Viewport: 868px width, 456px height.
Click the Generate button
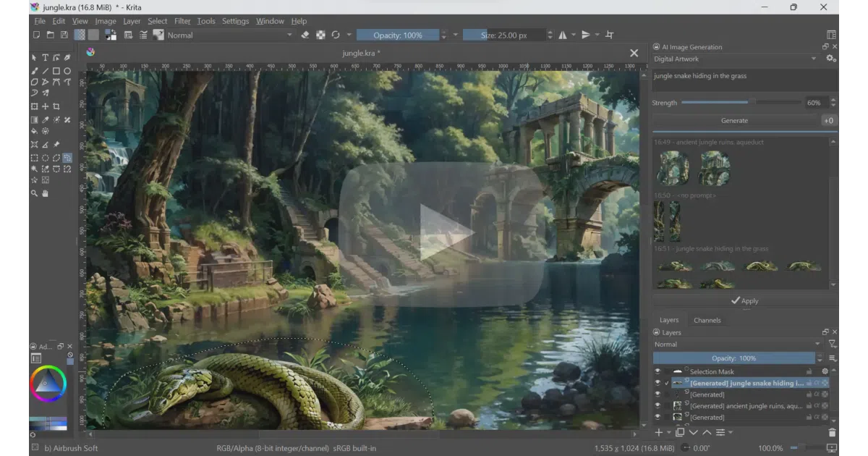point(735,121)
